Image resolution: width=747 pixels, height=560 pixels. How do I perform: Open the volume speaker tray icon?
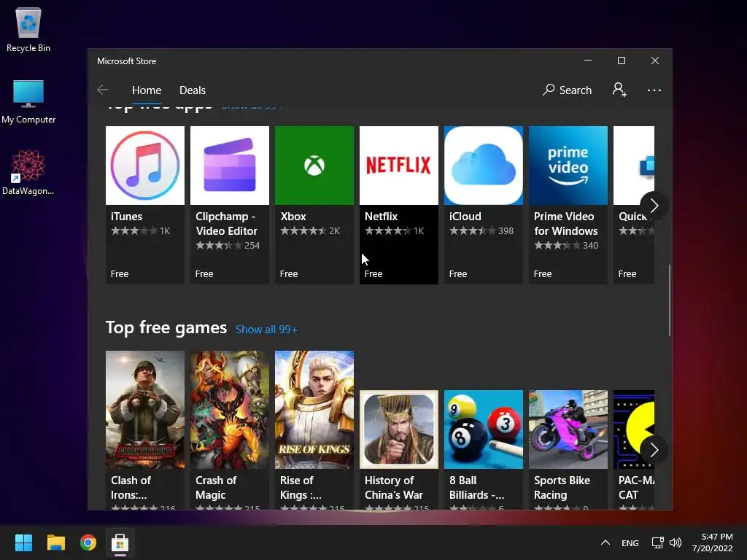(676, 542)
